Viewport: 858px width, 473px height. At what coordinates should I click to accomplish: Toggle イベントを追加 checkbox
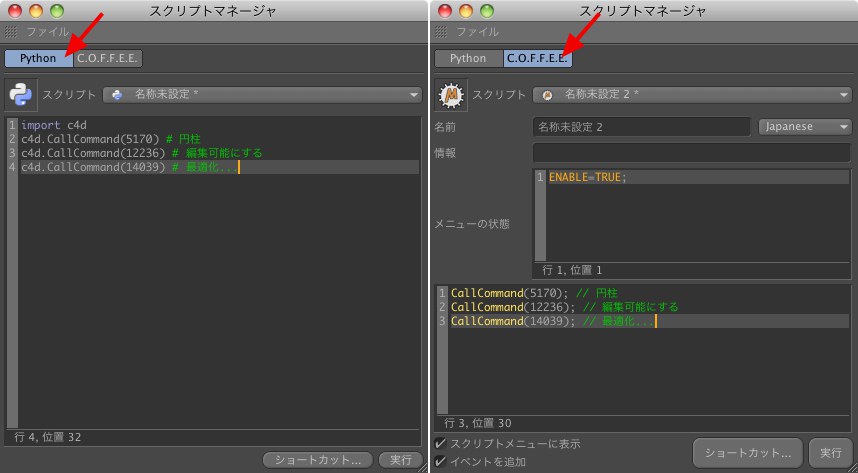[440, 462]
